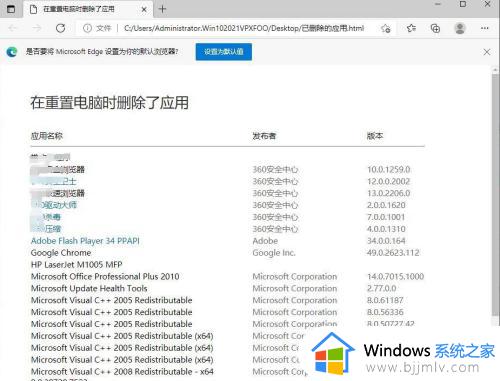Close the 在重置电脑时删除了应用 tab

(x=144, y=9)
